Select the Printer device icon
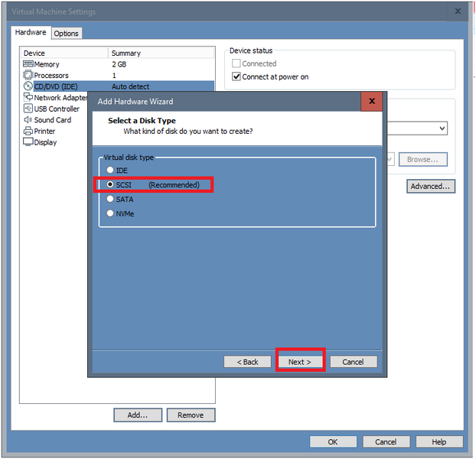Viewport: 476px width, 459px height. [28, 131]
